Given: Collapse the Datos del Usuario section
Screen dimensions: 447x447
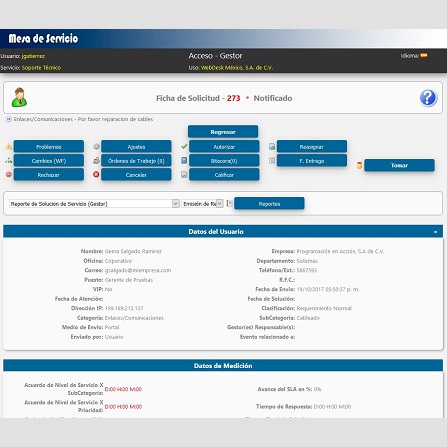Looking at the screenshot, I should 435,232.
